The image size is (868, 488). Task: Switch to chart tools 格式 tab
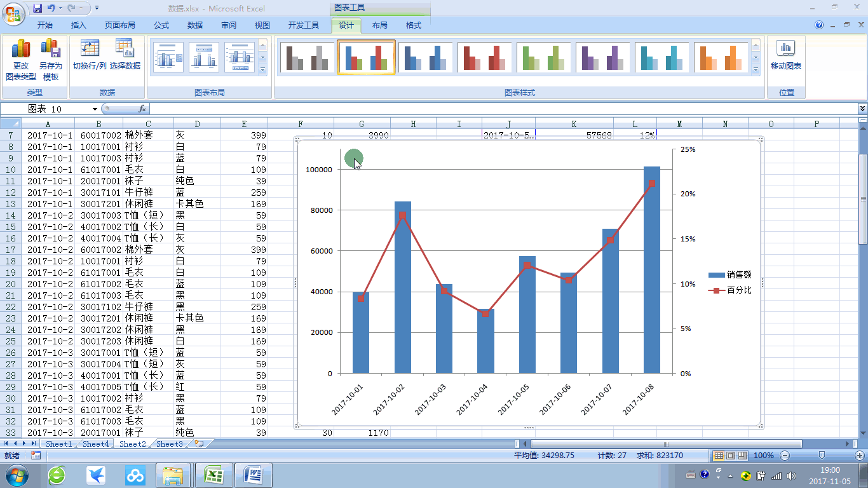point(414,25)
